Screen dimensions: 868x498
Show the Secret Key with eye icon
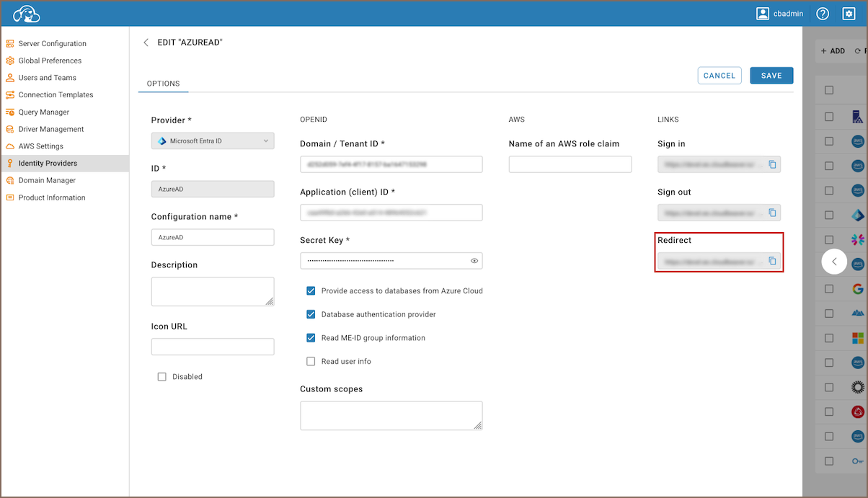coord(474,261)
